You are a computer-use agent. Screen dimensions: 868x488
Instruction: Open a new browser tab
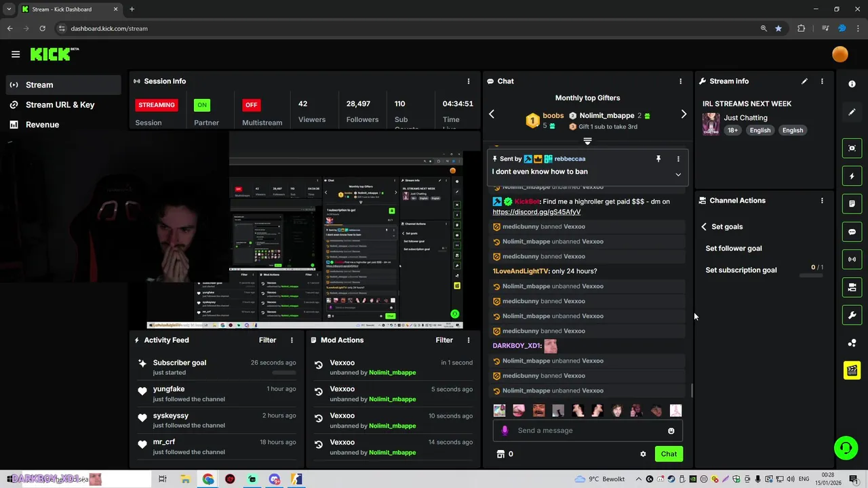(132, 9)
